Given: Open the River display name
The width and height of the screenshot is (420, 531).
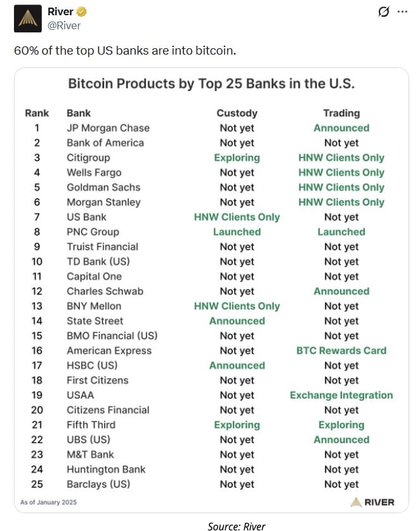Looking at the screenshot, I should [60, 12].
